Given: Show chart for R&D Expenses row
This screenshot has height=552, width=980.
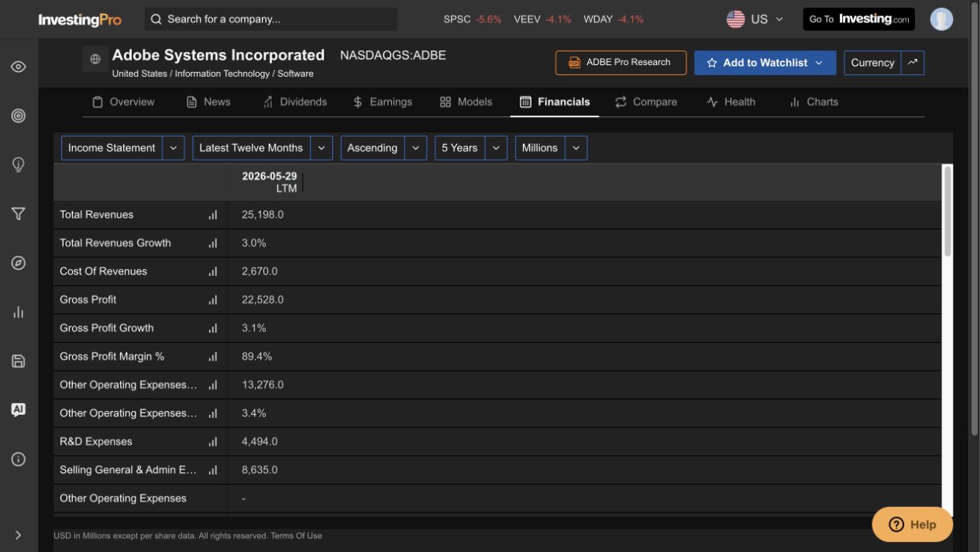Looking at the screenshot, I should [213, 442].
